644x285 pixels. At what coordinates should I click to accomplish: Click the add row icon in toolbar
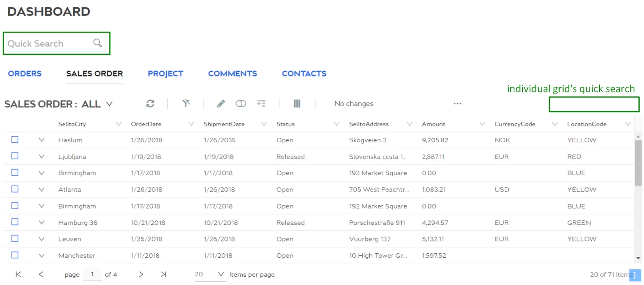pos(261,103)
